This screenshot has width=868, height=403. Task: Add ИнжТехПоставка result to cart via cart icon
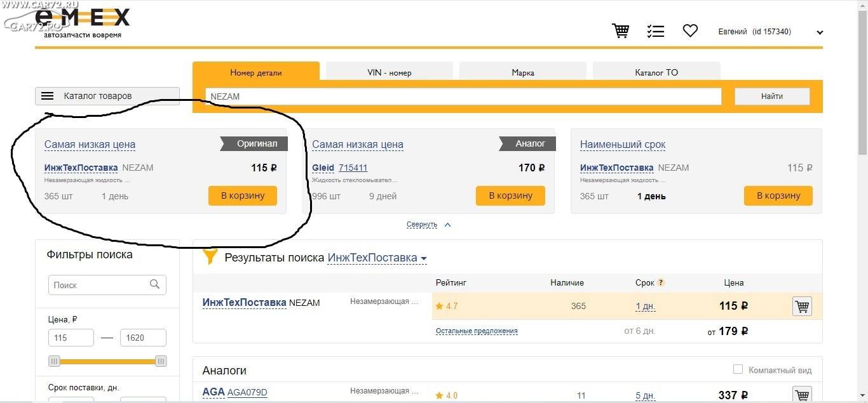coord(802,307)
